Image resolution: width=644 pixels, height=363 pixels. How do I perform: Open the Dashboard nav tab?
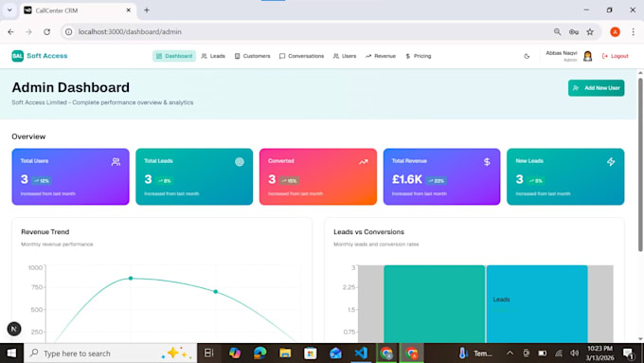point(174,56)
